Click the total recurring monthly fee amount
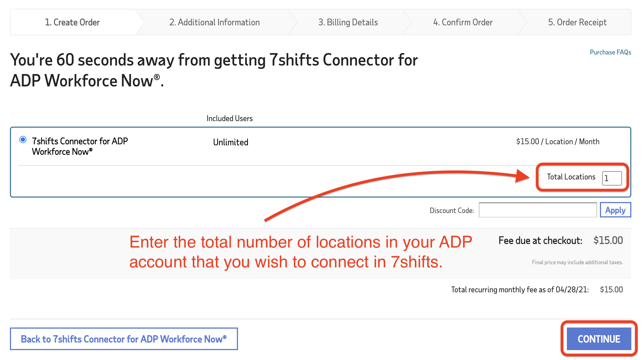Screen dimensions: 644x360 pyautogui.click(x=611, y=290)
